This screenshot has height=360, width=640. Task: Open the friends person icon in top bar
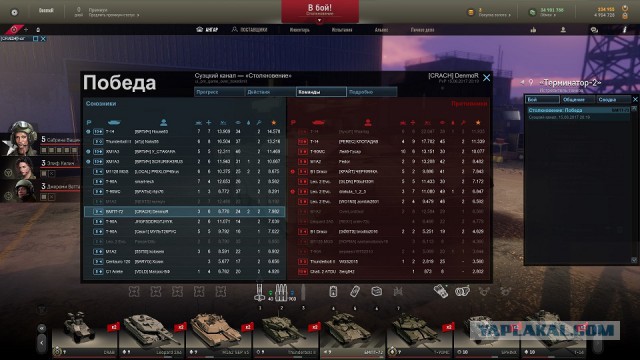(563, 30)
